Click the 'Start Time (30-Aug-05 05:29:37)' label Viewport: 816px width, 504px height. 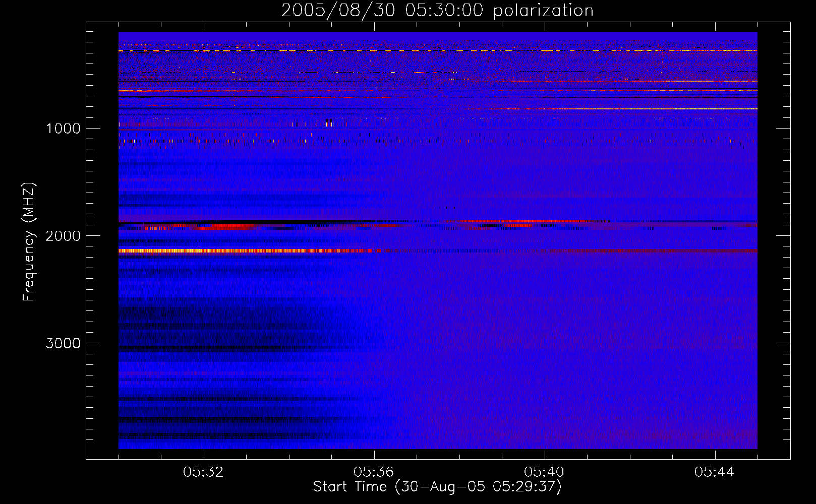pos(437,487)
